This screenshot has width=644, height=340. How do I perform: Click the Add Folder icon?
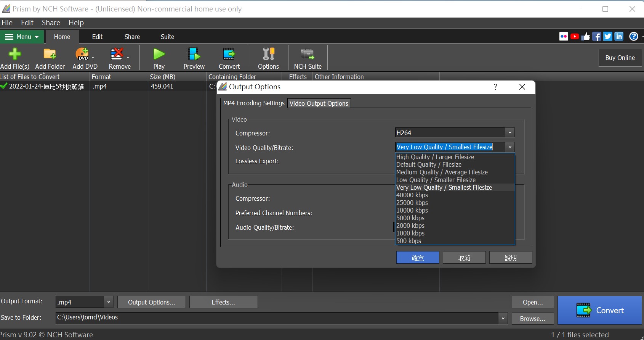click(50, 55)
